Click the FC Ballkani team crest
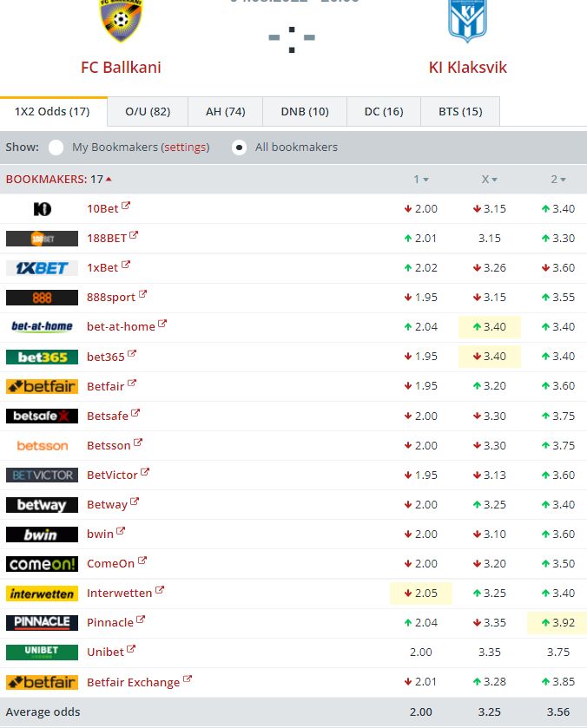 tap(121, 21)
